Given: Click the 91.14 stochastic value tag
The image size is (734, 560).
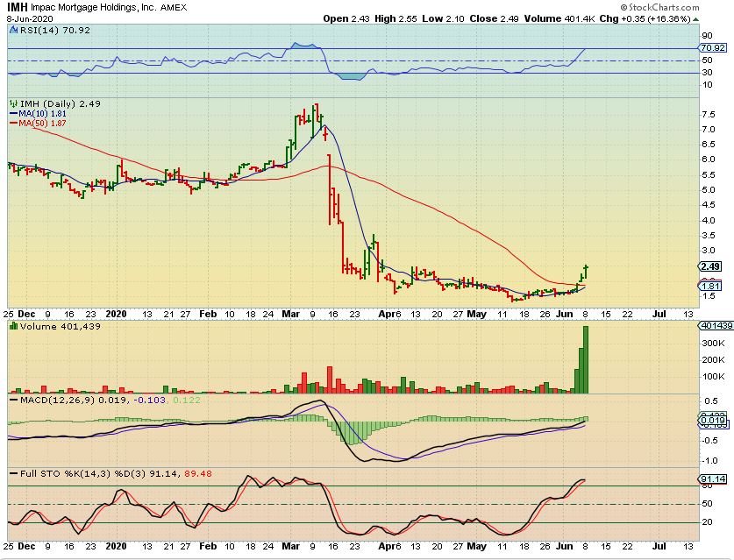Looking at the screenshot, I should pos(713,479).
